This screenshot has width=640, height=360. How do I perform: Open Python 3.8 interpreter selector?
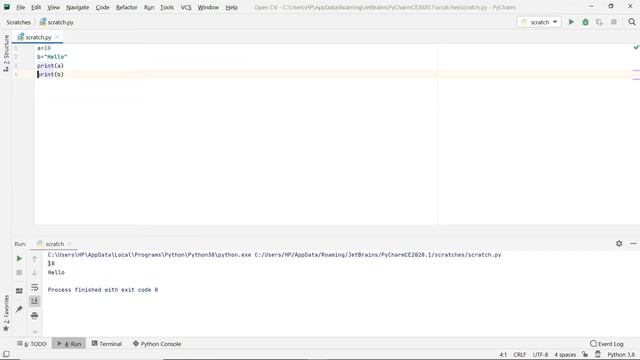621,355
